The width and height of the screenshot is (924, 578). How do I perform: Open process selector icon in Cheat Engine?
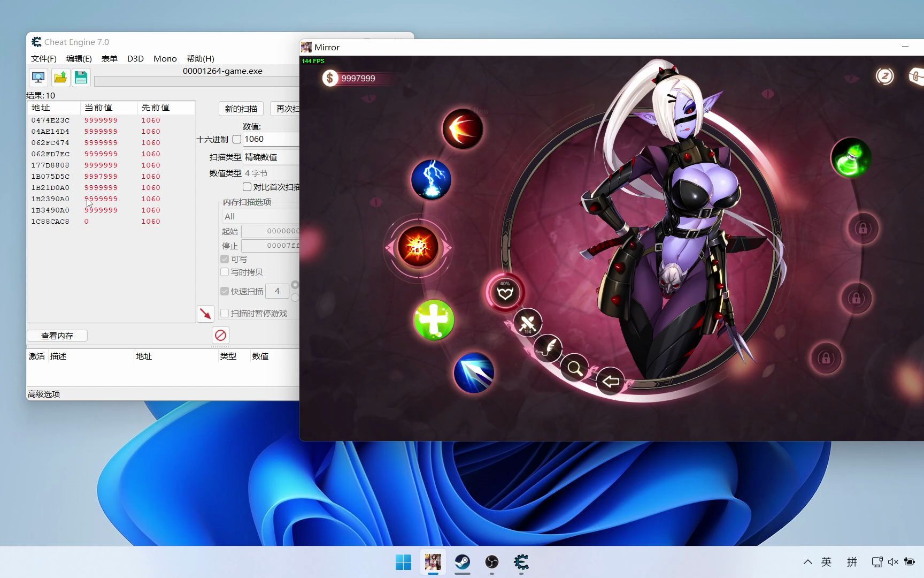(x=38, y=78)
